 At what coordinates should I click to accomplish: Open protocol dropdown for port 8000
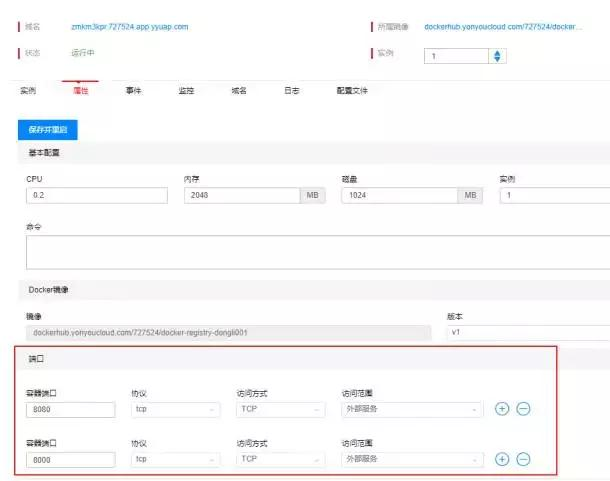click(175, 459)
